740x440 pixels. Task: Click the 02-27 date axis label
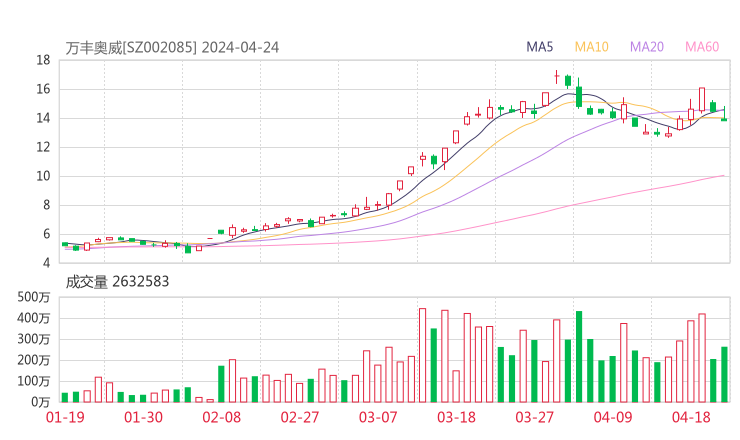click(x=300, y=417)
